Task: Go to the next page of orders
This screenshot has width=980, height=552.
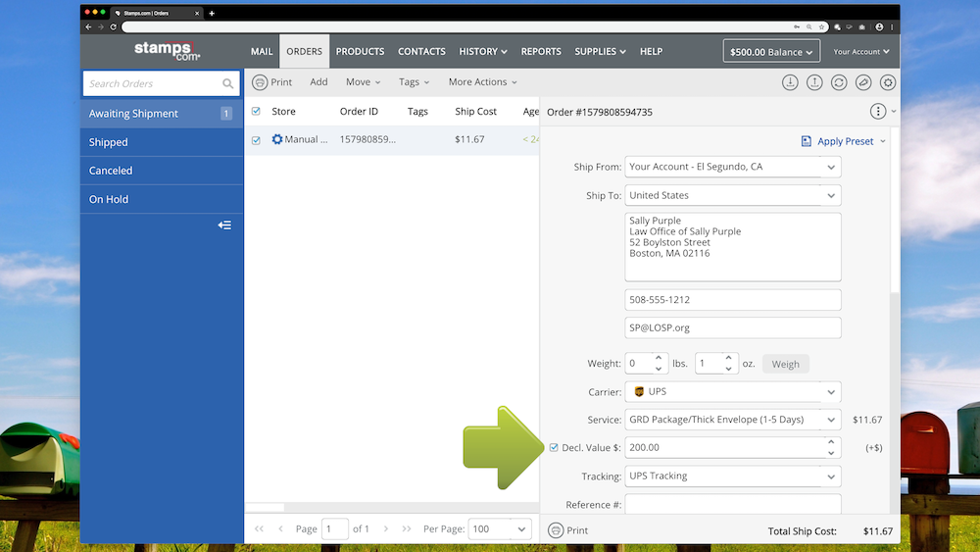Action: tap(385, 528)
